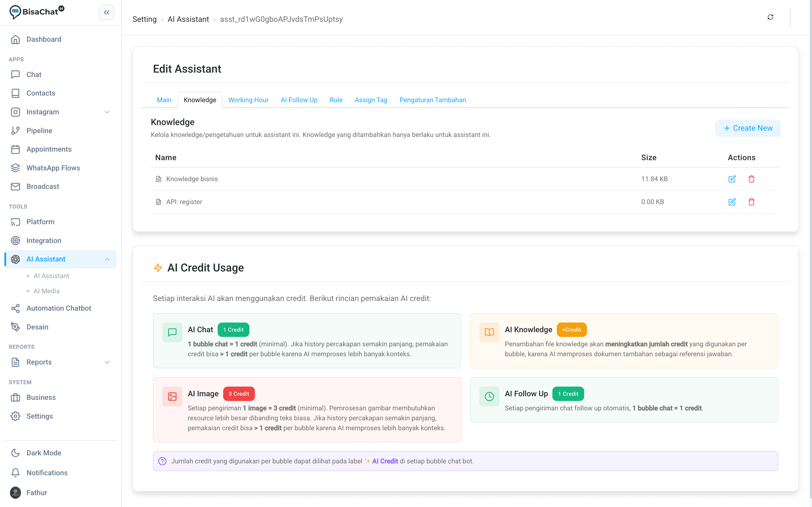Open Pipeline in the sidebar
The image size is (812, 507).
[x=60, y=130]
